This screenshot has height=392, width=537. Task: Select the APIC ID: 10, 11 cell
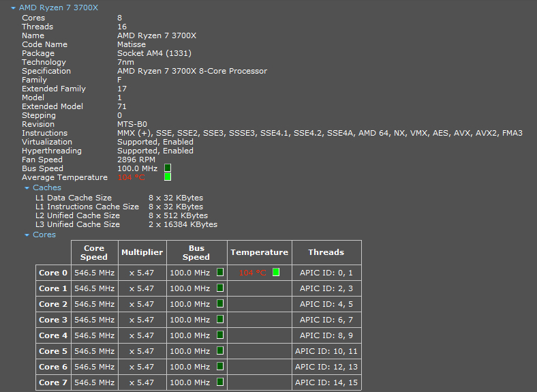(x=326, y=351)
